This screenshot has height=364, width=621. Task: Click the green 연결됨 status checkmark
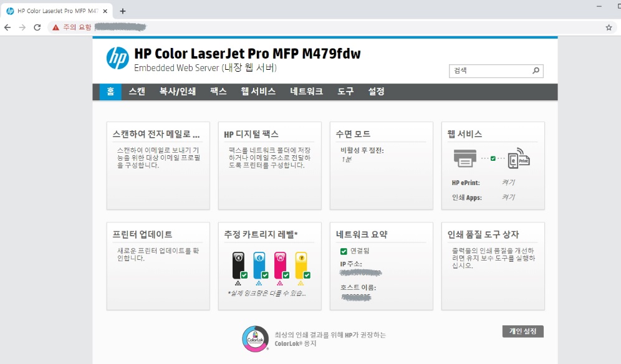tap(344, 251)
